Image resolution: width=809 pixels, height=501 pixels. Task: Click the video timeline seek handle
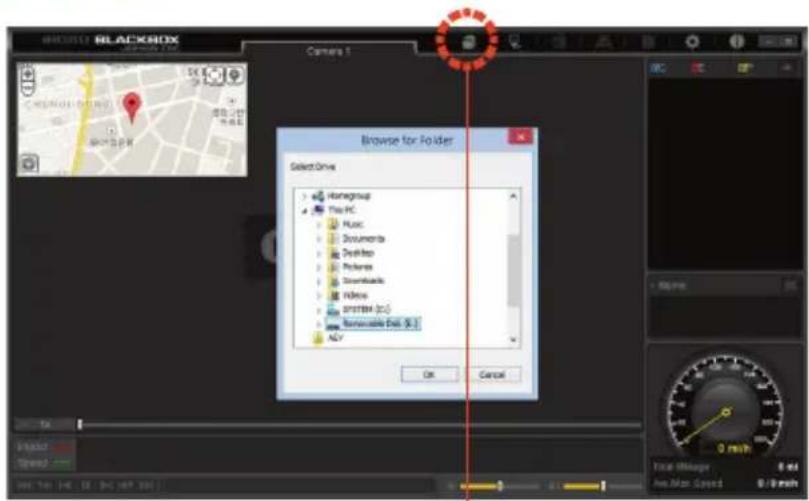click(80, 424)
